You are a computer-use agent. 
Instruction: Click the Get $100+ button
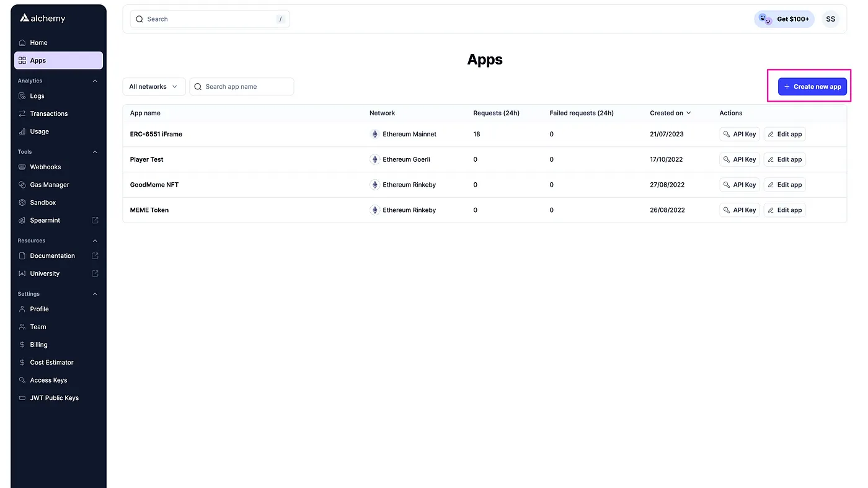click(784, 19)
